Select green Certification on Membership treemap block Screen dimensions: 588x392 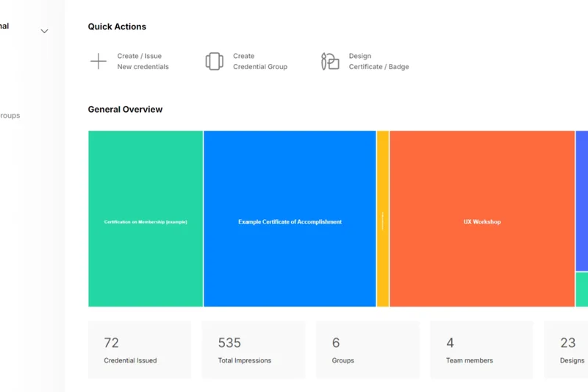click(x=146, y=218)
